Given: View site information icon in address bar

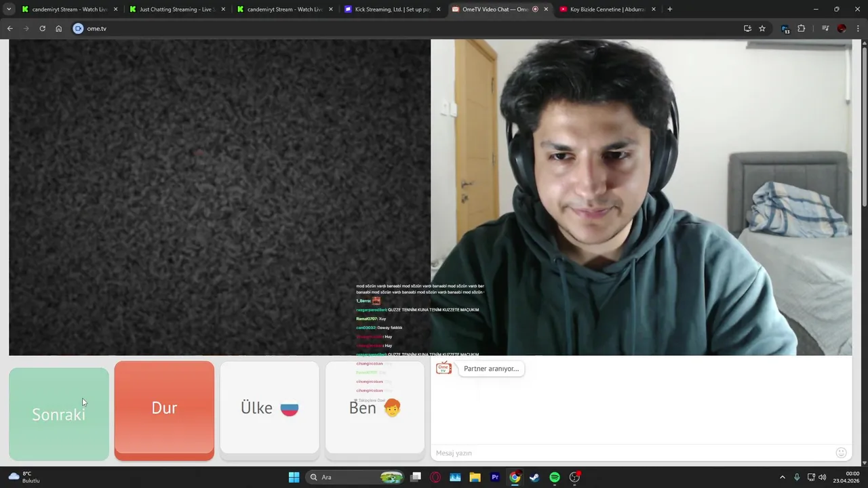Looking at the screenshot, I should coord(78,28).
